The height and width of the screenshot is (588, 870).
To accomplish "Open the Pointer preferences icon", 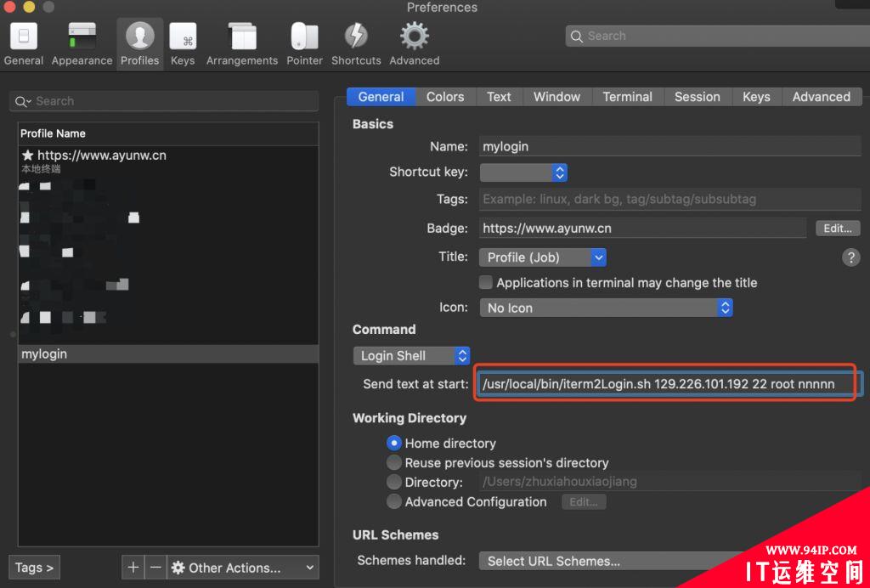I will pos(305,37).
